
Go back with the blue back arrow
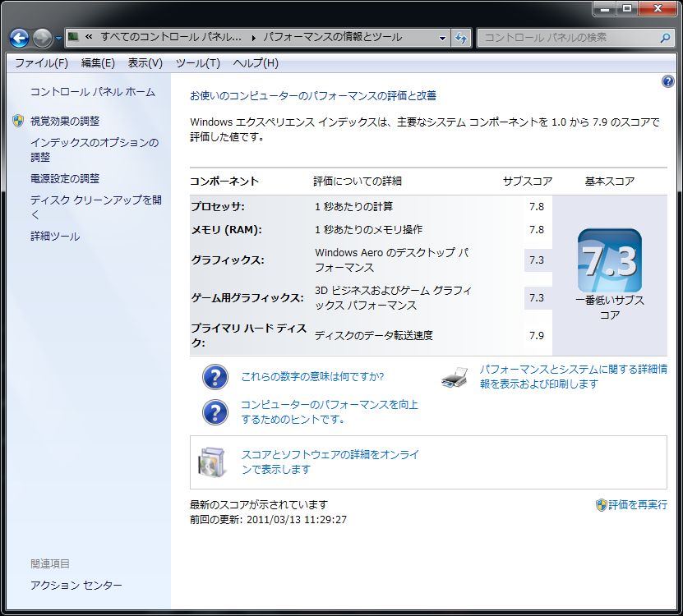point(19,38)
